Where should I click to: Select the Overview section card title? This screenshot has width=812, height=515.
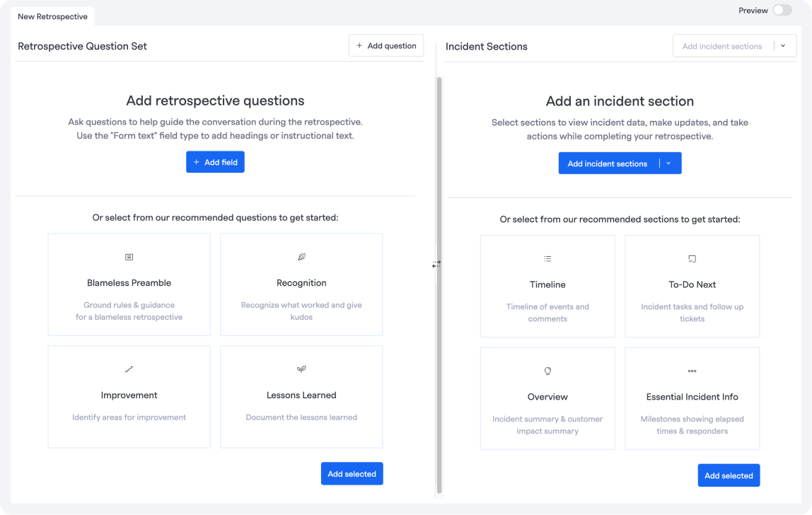547,397
